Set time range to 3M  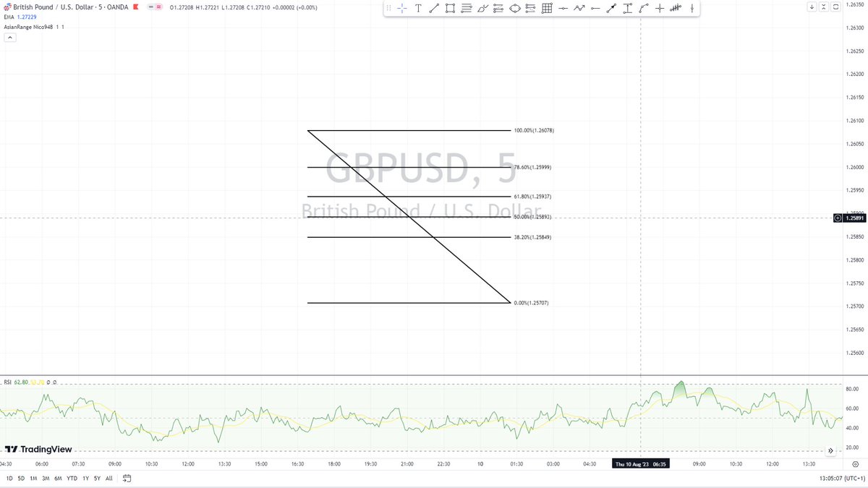pyautogui.click(x=46, y=478)
